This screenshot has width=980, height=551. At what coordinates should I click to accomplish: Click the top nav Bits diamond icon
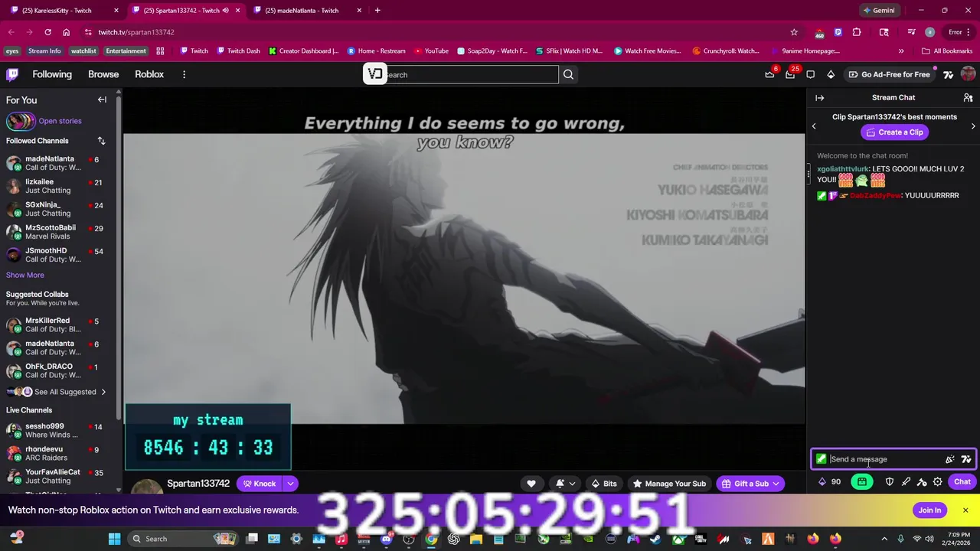(831, 74)
